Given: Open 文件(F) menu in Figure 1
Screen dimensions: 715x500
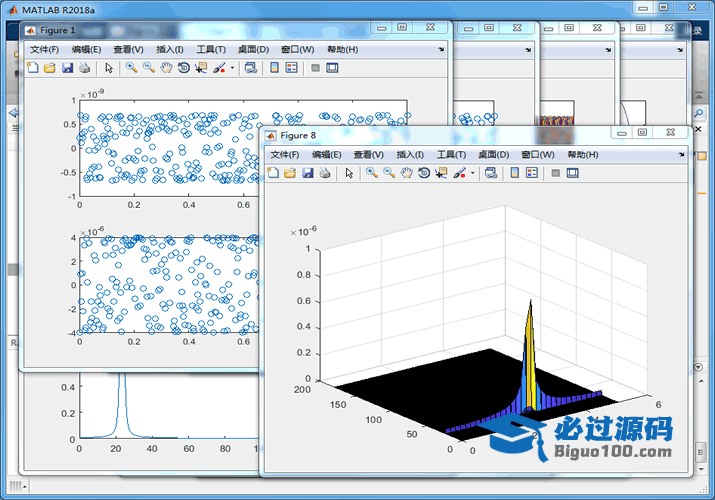Looking at the screenshot, I should [x=44, y=49].
